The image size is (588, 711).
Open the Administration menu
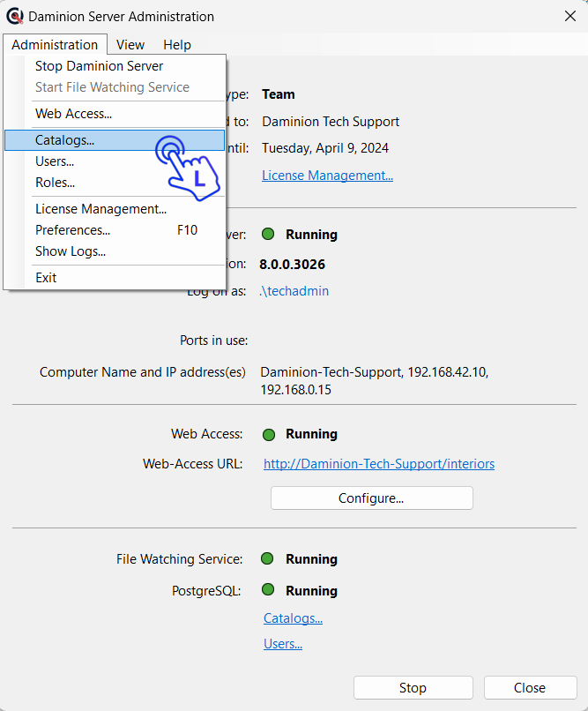(x=55, y=45)
